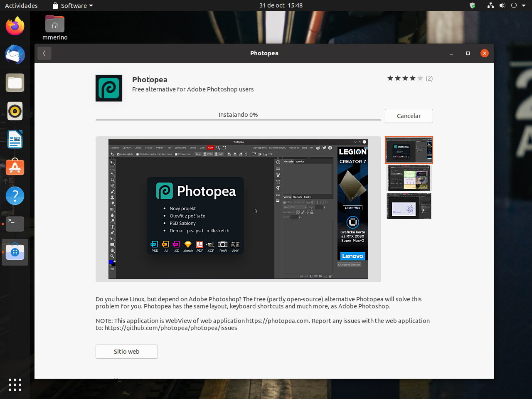Click the Photopea app logo icon
532x399 pixels.
(109, 88)
